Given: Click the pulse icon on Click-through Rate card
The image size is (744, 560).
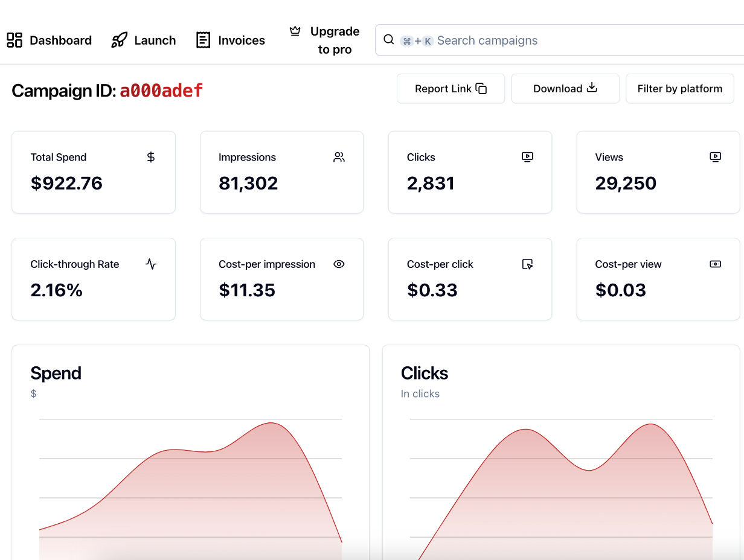Looking at the screenshot, I should pos(150,264).
